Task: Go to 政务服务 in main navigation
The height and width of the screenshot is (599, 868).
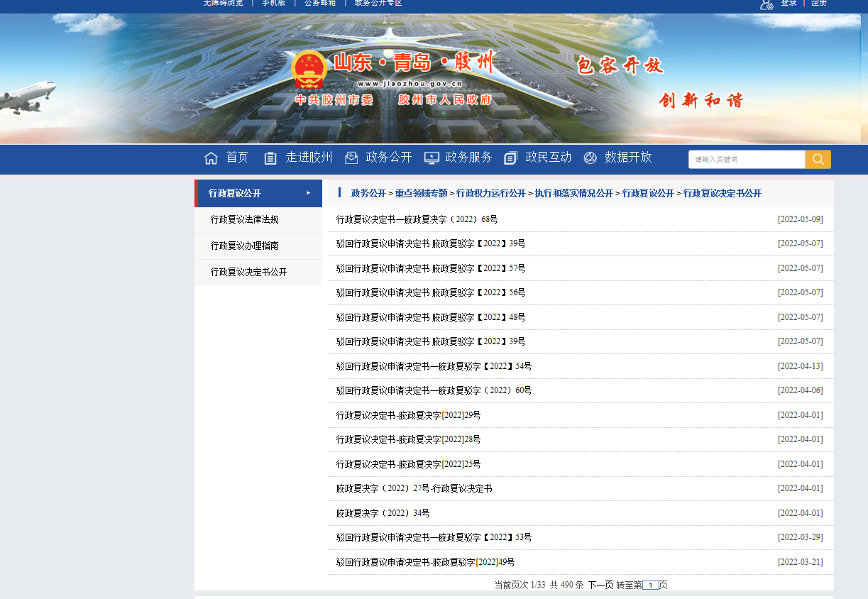Action: tap(468, 158)
